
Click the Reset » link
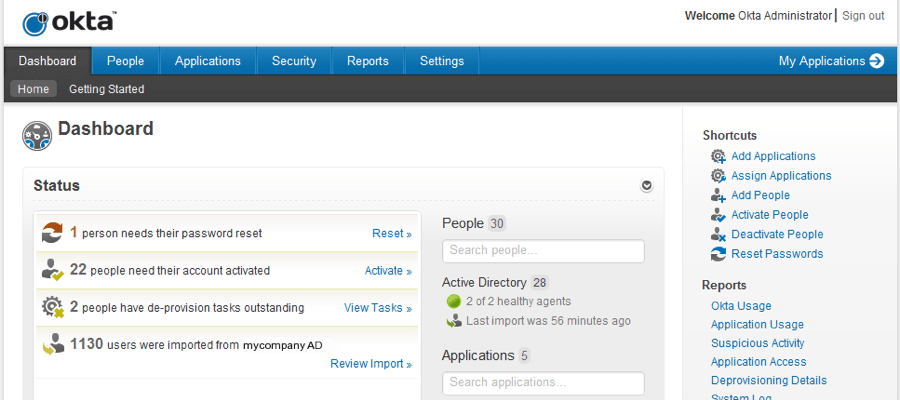[x=392, y=234]
